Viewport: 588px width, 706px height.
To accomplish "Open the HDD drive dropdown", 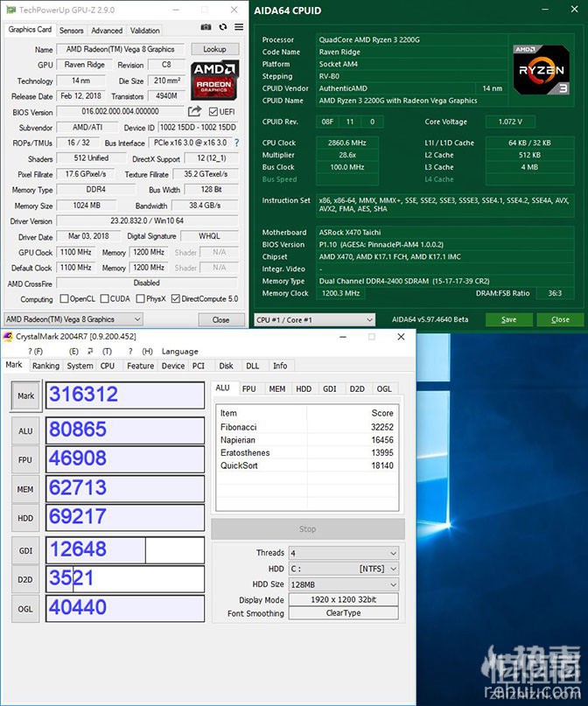I will (x=344, y=569).
